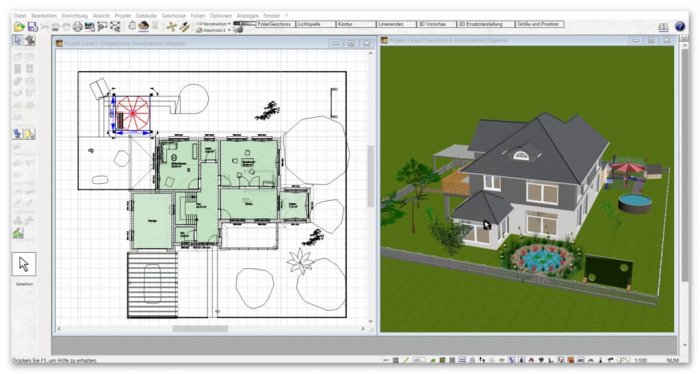Click the house 3D view icon

point(143,26)
